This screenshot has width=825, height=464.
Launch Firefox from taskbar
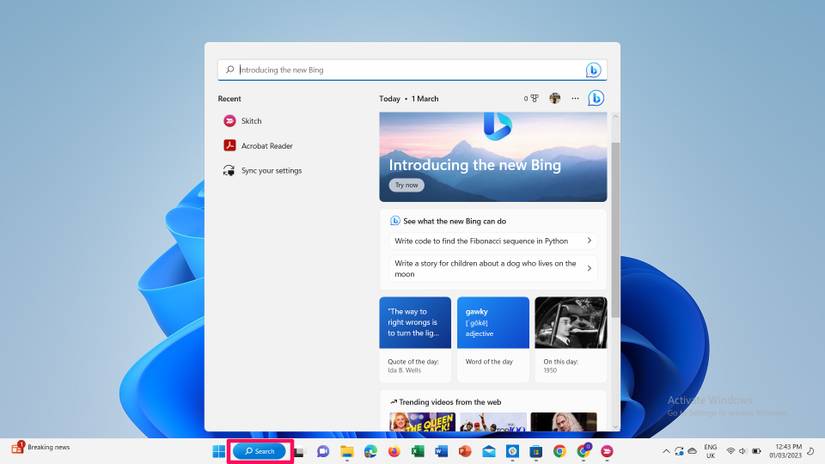click(394, 451)
